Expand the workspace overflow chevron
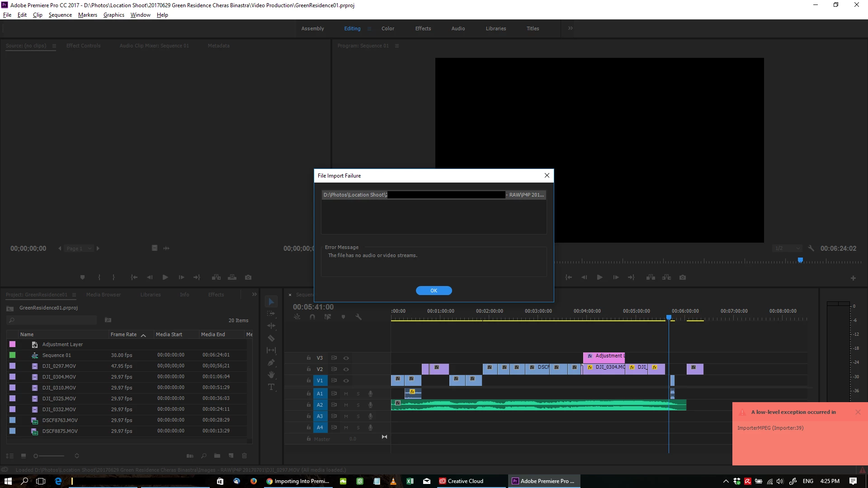 [571, 28]
